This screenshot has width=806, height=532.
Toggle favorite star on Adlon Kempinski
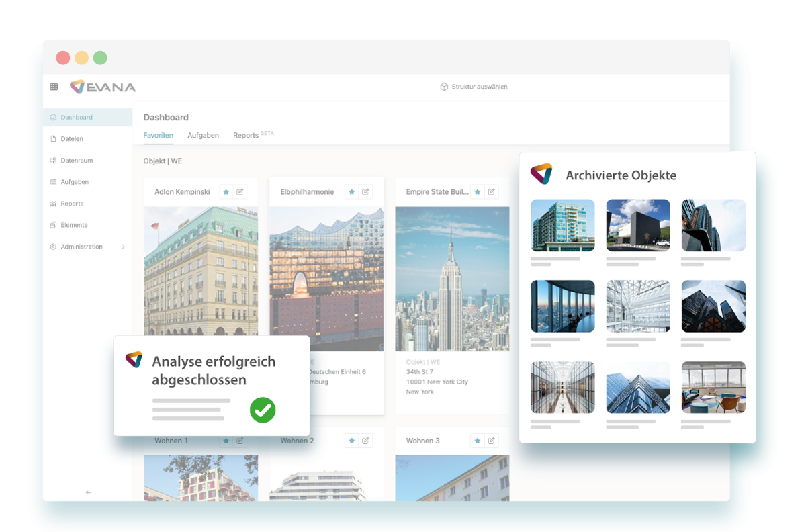(x=226, y=192)
